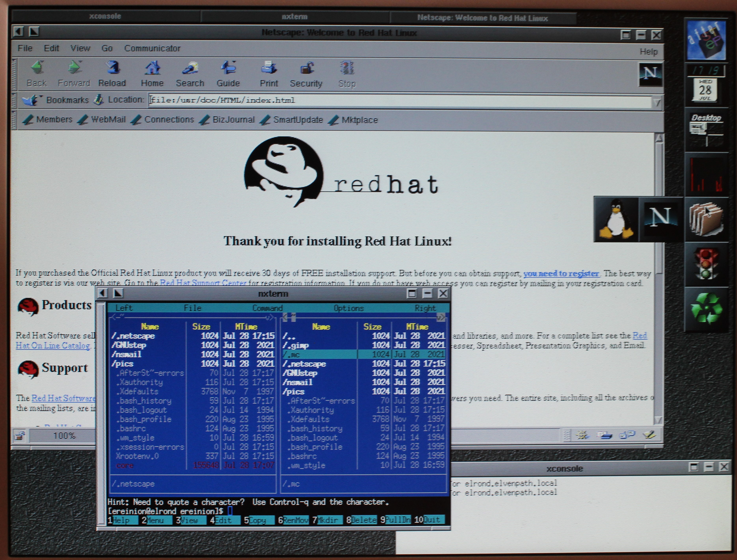Collapse the navigation toolbar grip handle
The height and width of the screenshot is (560, 737).
[14, 74]
